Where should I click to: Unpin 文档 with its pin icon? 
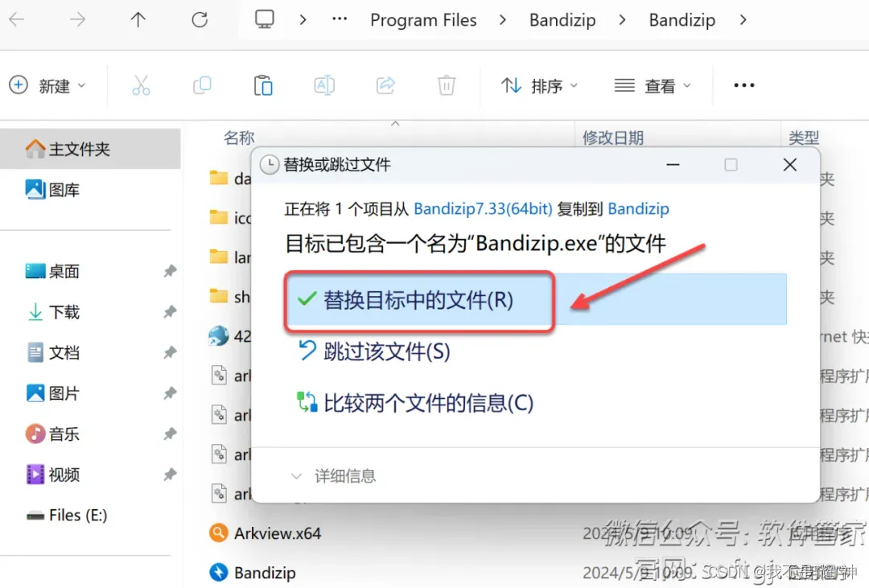[x=170, y=352]
